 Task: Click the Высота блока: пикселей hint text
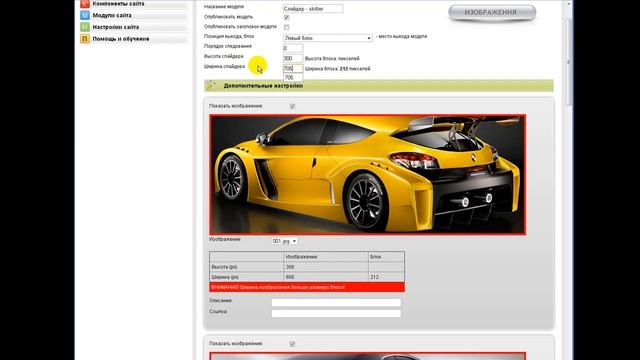click(332, 58)
